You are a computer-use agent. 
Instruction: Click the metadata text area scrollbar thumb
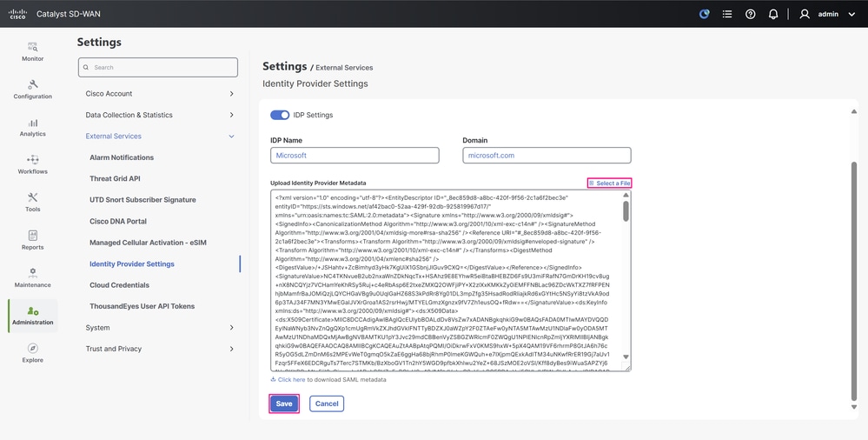pos(626,211)
